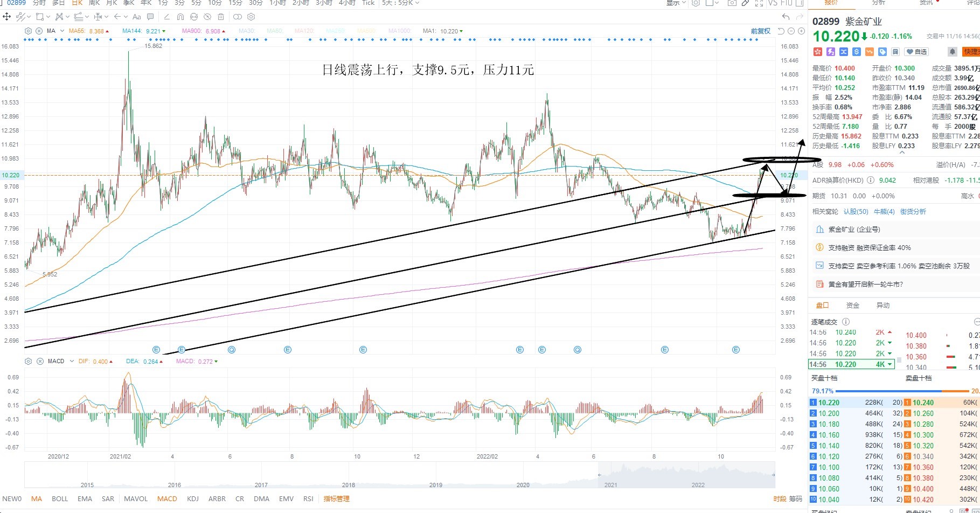Open the wave pattern tool dropdown arrow
980x513 pixels.
[67, 17]
